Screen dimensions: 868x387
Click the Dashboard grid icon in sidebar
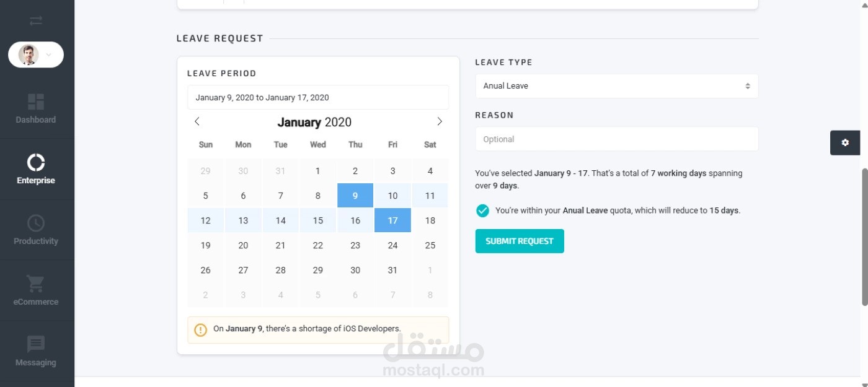[x=36, y=102]
